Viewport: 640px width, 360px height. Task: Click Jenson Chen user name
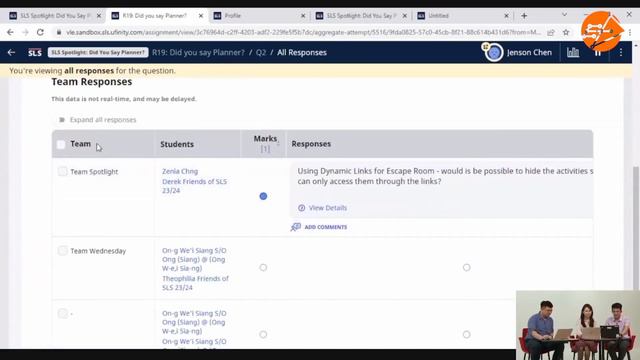[x=529, y=52]
